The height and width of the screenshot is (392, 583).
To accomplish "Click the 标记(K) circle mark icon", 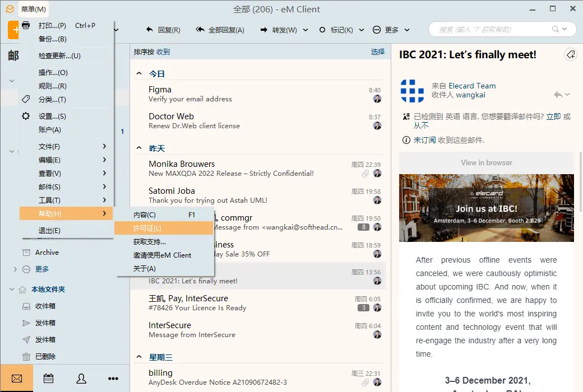I will pos(322,30).
